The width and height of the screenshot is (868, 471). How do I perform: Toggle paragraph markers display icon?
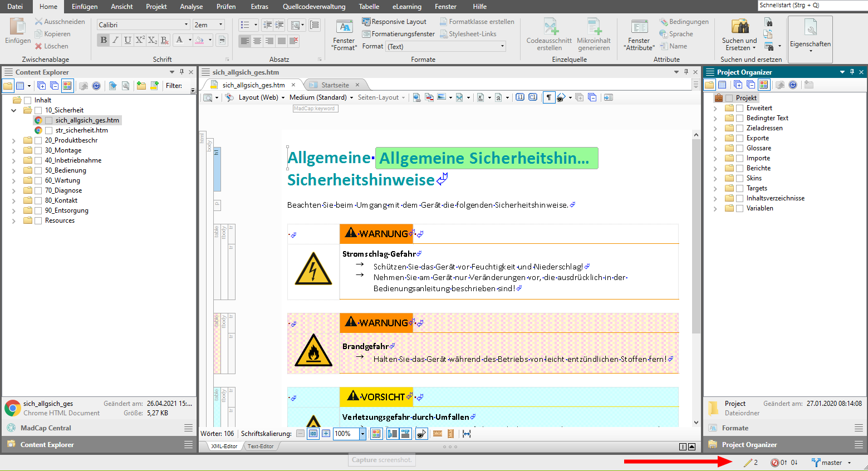pos(549,97)
